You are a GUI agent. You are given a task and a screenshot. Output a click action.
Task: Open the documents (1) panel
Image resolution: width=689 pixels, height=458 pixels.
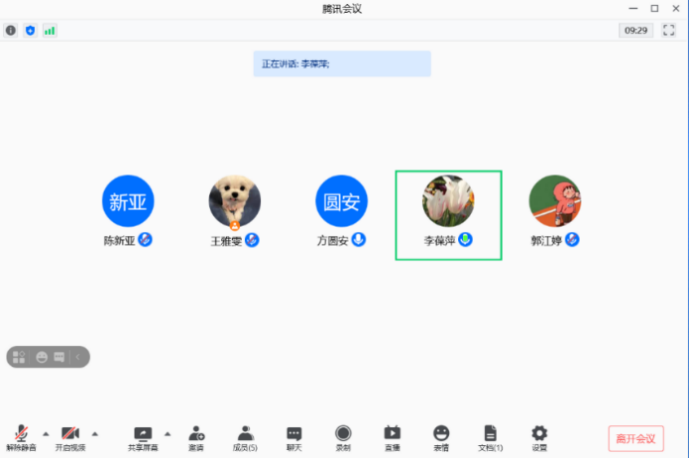[490, 438]
